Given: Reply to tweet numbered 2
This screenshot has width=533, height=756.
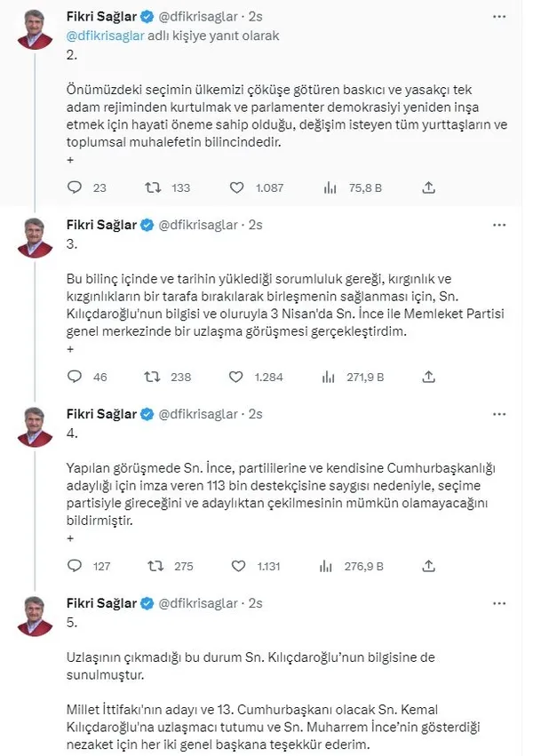Looking at the screenshot, I should coord(73,187).
